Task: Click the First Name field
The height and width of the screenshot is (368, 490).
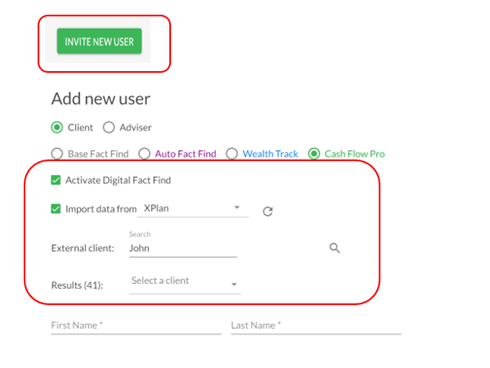Action: 136,326
